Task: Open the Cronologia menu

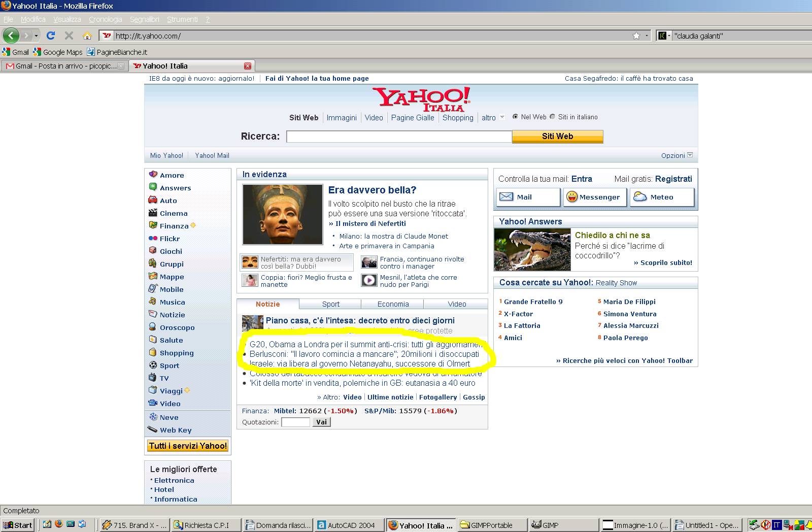Action: point(106,19)
